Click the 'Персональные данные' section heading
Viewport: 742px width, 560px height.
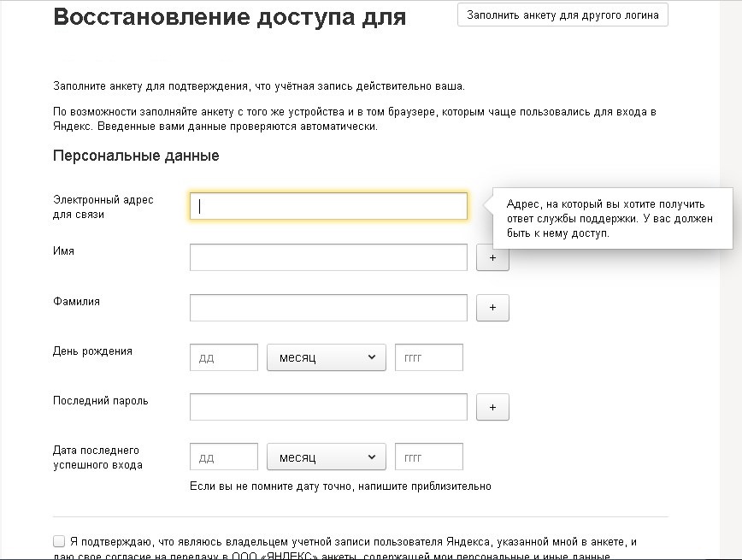click(x=136, y=156)
